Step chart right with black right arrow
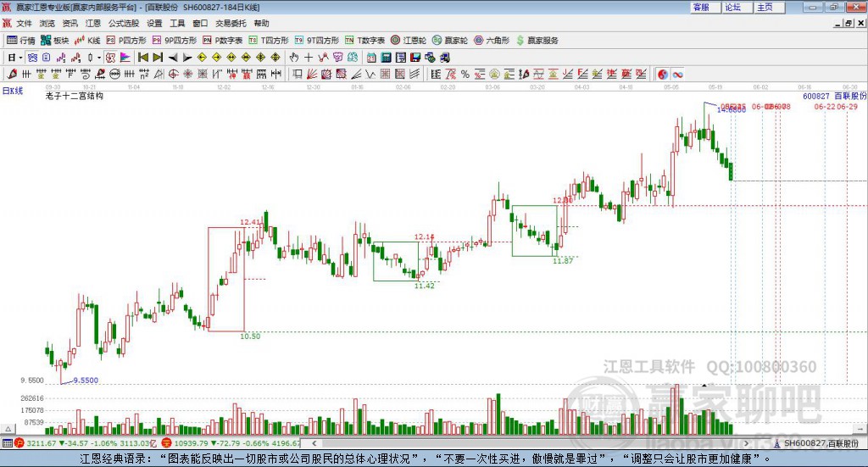 pos(187,58)
